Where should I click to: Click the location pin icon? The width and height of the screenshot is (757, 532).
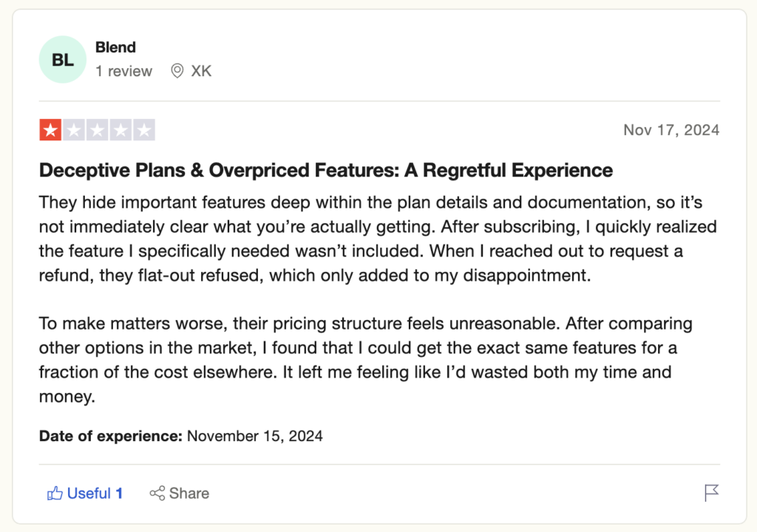[177, 71]
